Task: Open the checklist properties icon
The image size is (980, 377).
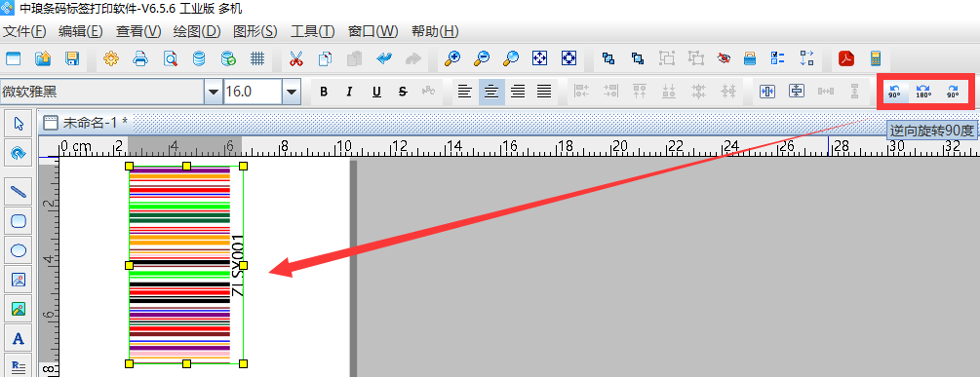Action: pyautogui.click(x=778, y=59)
